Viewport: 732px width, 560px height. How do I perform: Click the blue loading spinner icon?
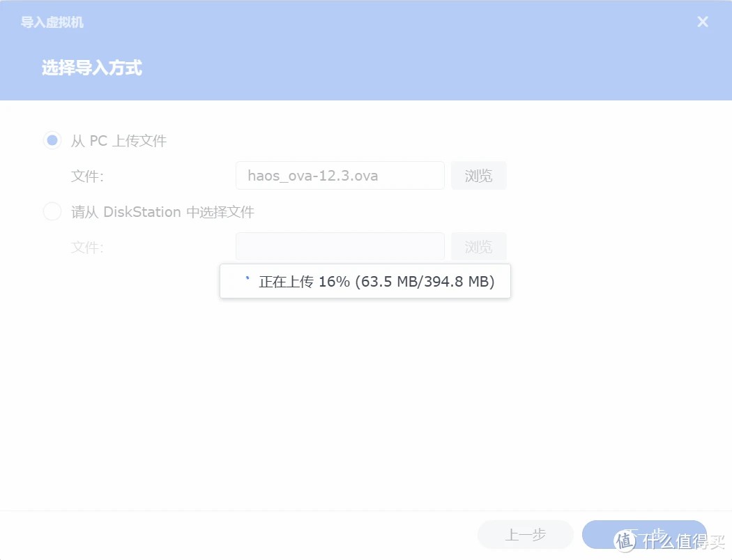[247, 279]
